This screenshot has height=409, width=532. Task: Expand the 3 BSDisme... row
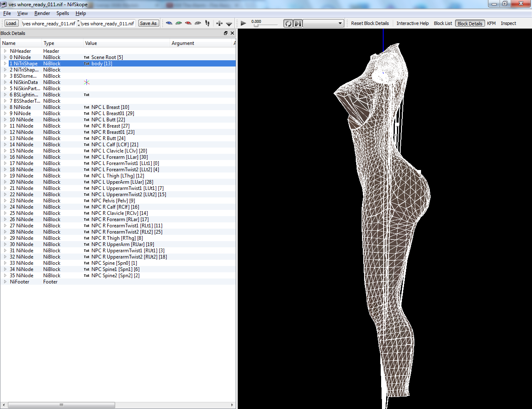[5, 76]
